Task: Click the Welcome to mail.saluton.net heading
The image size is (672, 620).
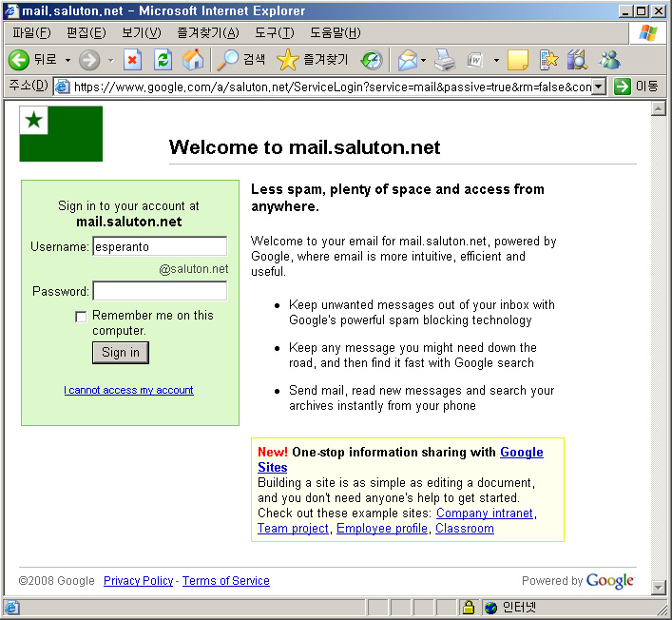Action: [x=304, y=147]
